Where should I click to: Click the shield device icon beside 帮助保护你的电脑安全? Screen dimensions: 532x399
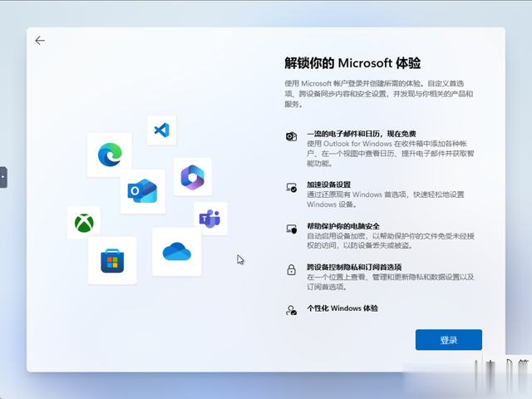(291, 229)
